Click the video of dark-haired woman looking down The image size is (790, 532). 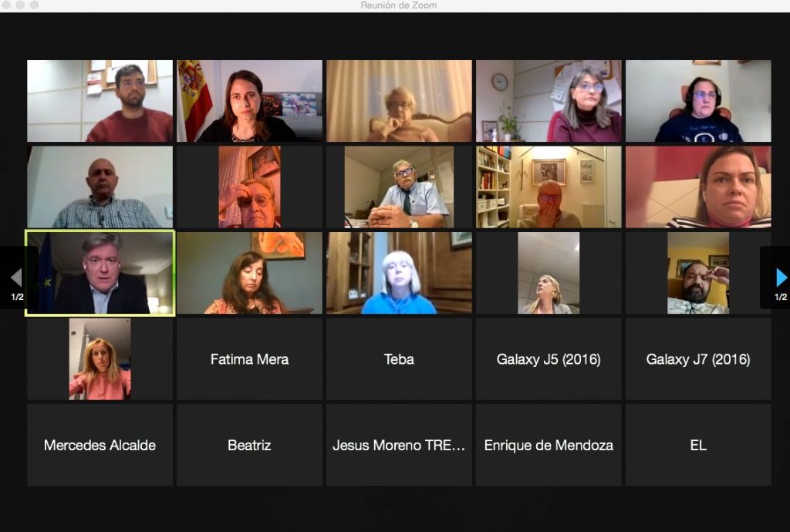click(x=249, y=273)
